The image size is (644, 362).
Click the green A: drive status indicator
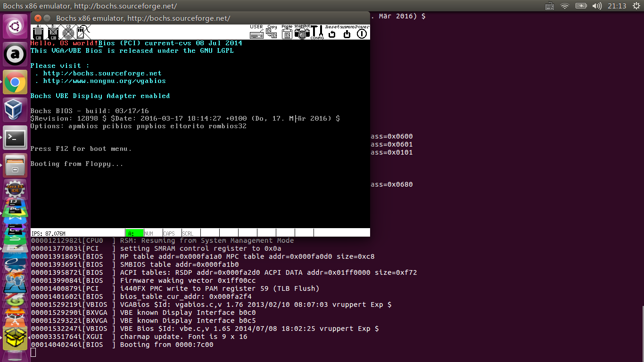coord(134,233)
